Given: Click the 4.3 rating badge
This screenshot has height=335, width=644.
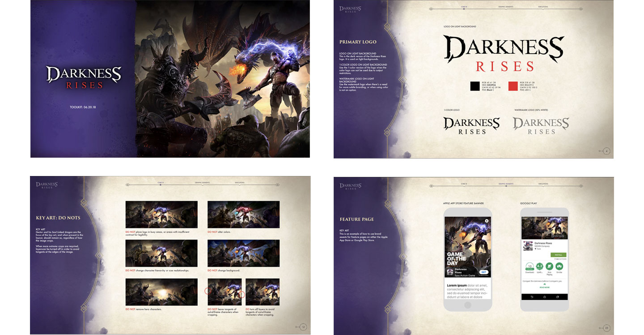Looking at the screenshot, I should coord(539,266).
